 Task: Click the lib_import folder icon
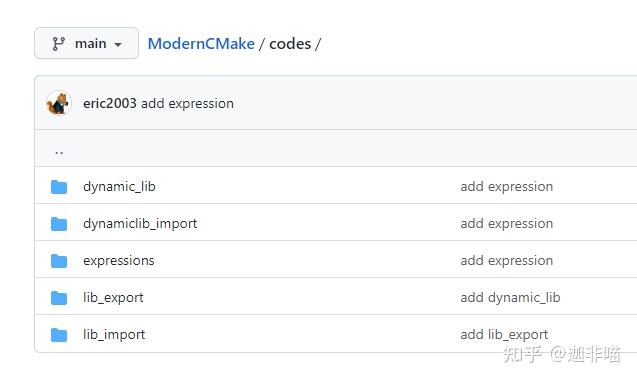click(59, 335)
